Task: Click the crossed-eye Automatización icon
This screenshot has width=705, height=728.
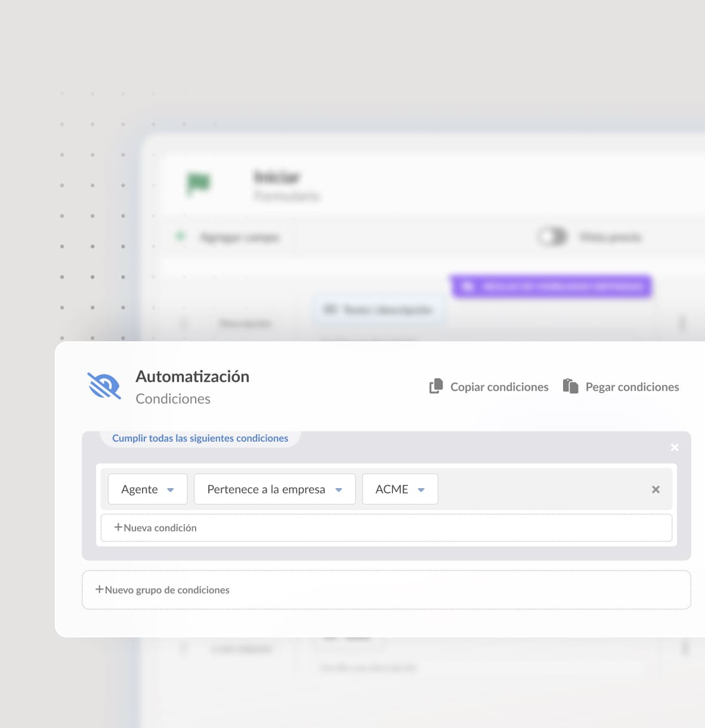Action: pos(104,385)
